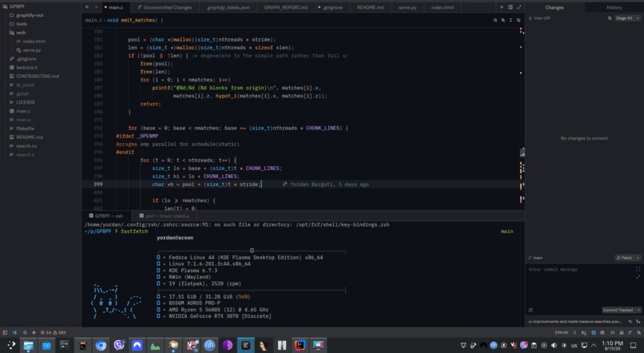
Task: Open Makefile in the project tree
Action: [x=25, y=129]
